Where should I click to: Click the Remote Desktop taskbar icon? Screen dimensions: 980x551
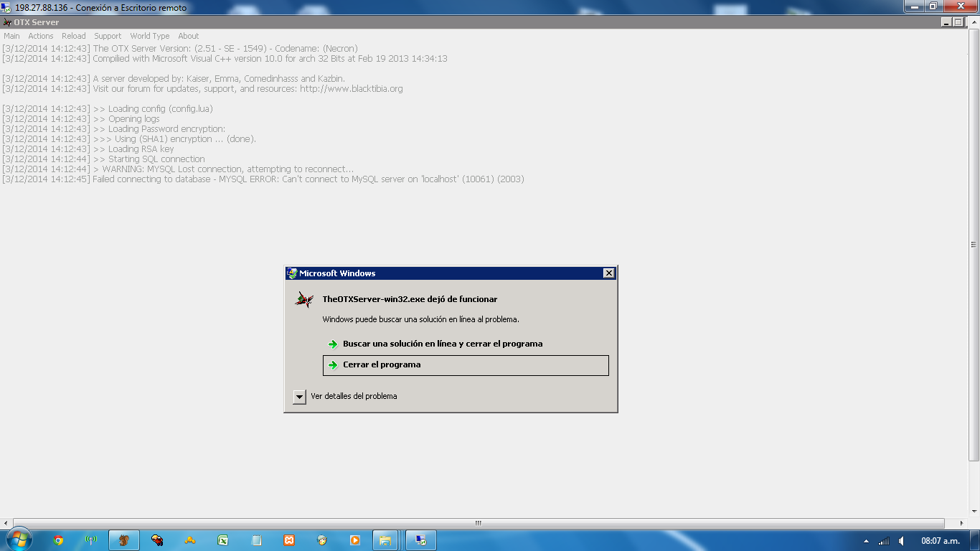[421, 540]
